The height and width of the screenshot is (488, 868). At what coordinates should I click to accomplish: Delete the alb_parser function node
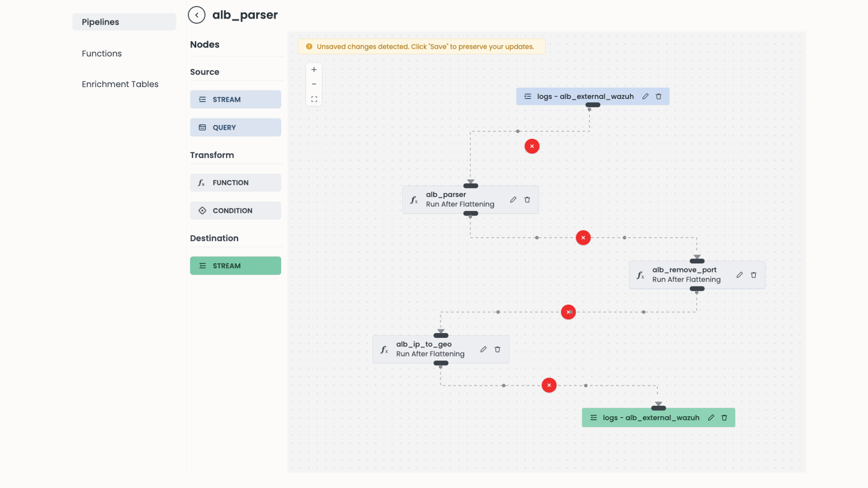(527, 200)
